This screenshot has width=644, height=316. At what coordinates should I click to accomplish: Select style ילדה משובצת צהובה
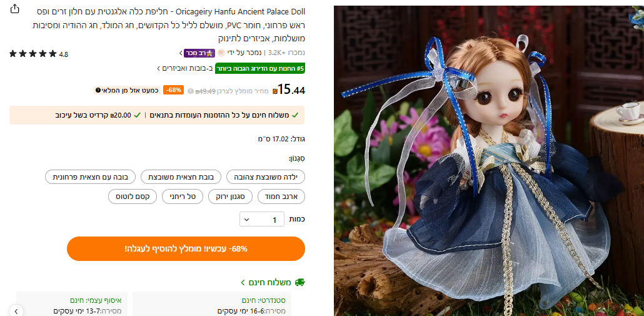(x=266, y=177)
